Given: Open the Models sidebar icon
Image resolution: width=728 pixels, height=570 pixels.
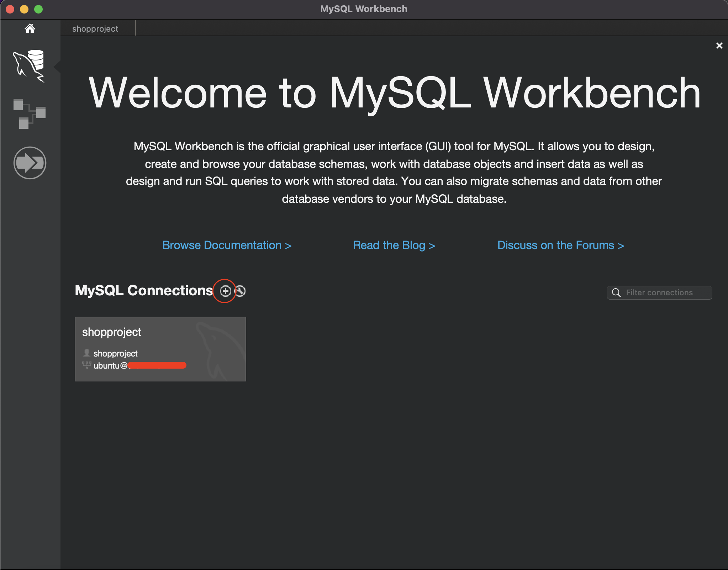Looking at the screenshot, I should (x=29, y=114).
